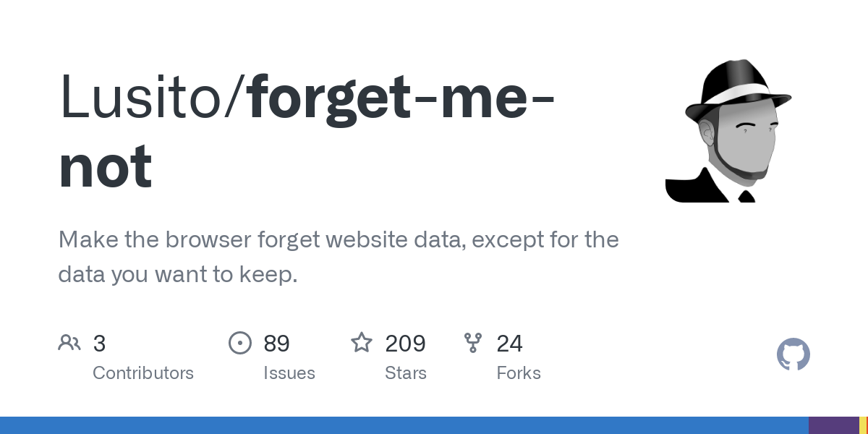Click the contributors count 3
Viewport: 868px width, 434px height.
tap(99, 344)
